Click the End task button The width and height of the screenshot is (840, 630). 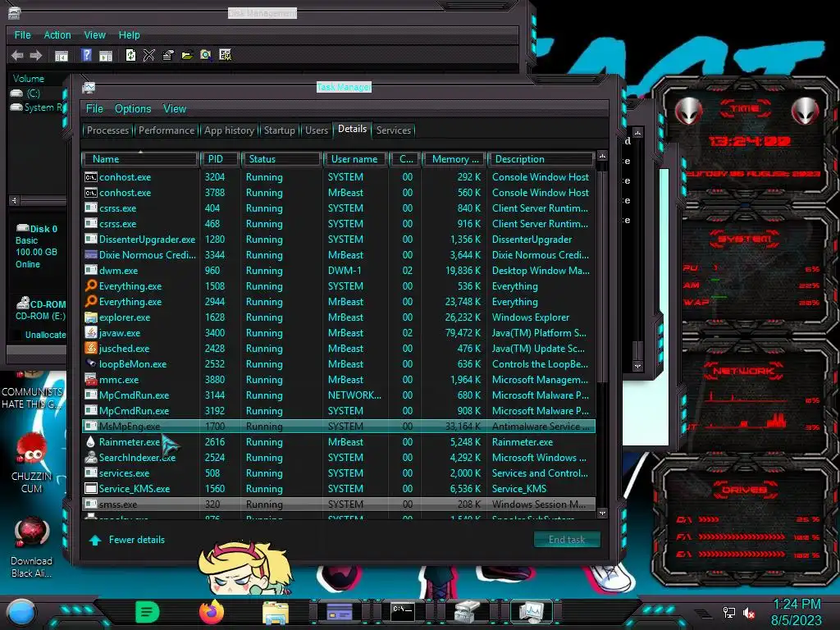567,540
